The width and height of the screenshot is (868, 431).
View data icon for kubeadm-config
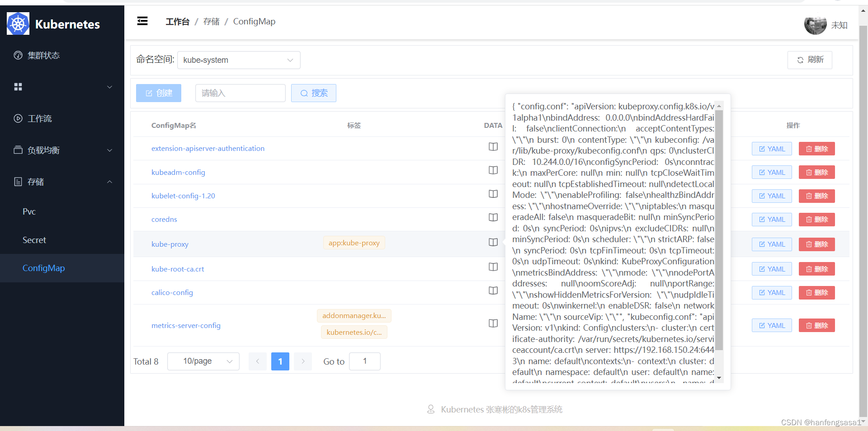(493, 170)
